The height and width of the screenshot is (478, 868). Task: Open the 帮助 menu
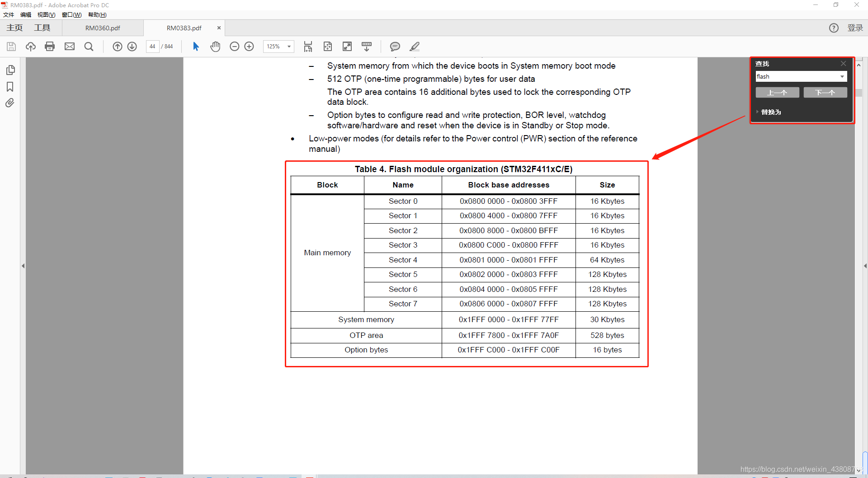click(x=97, y=15)
